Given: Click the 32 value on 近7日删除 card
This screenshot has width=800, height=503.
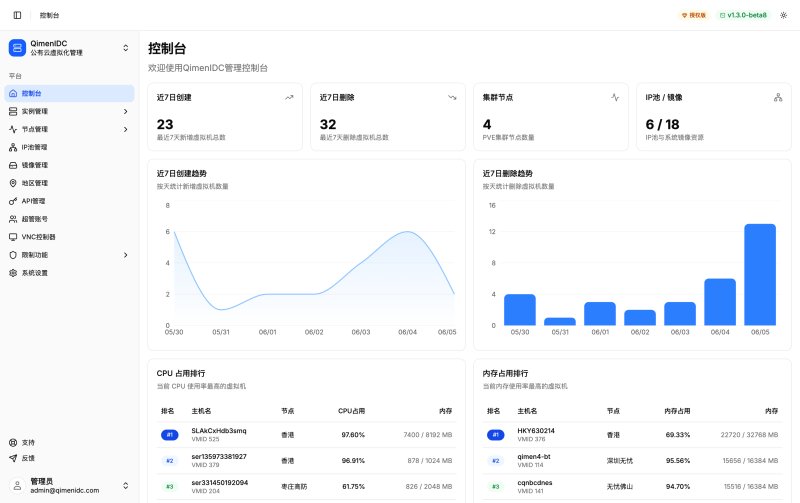Looking at the screenshot, I should pos(328,124).
